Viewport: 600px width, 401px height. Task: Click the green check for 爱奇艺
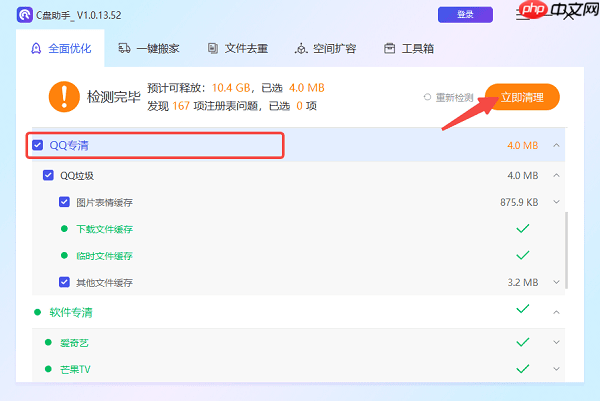(523, 342)
